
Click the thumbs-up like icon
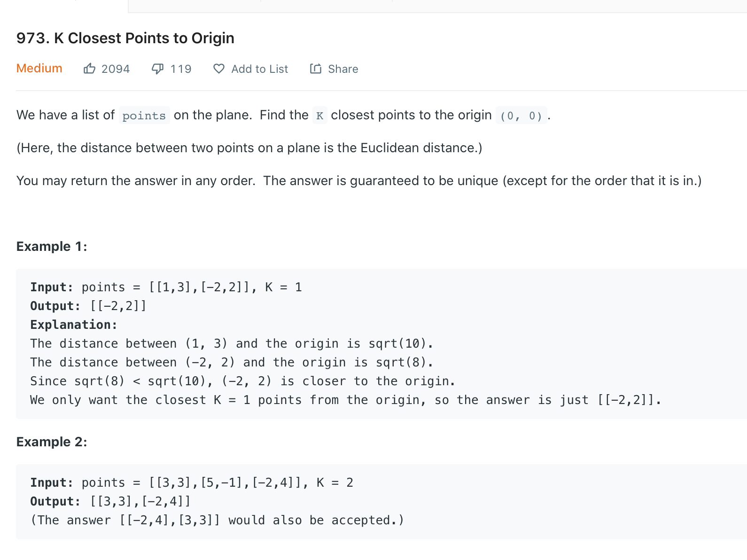(89, 69)
